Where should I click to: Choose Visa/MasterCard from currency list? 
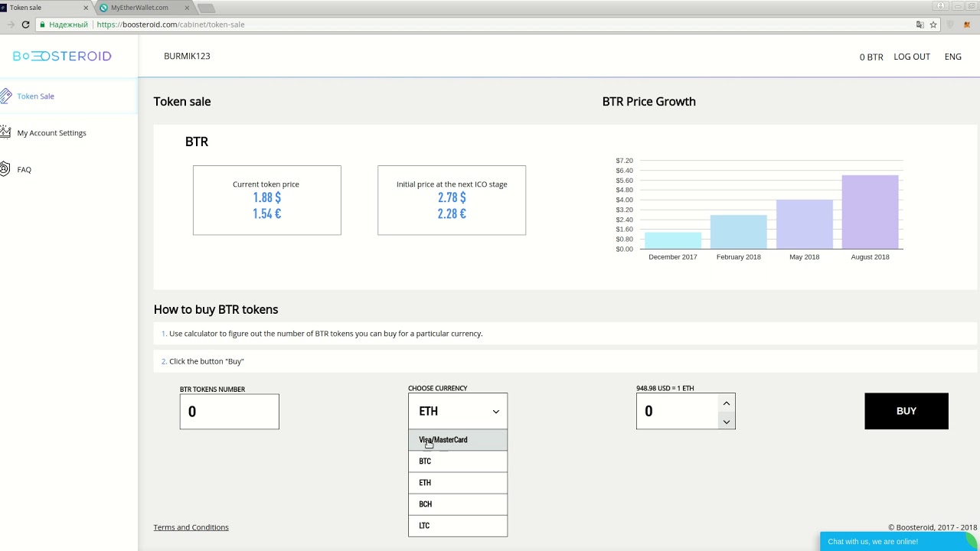pos(458,440)
